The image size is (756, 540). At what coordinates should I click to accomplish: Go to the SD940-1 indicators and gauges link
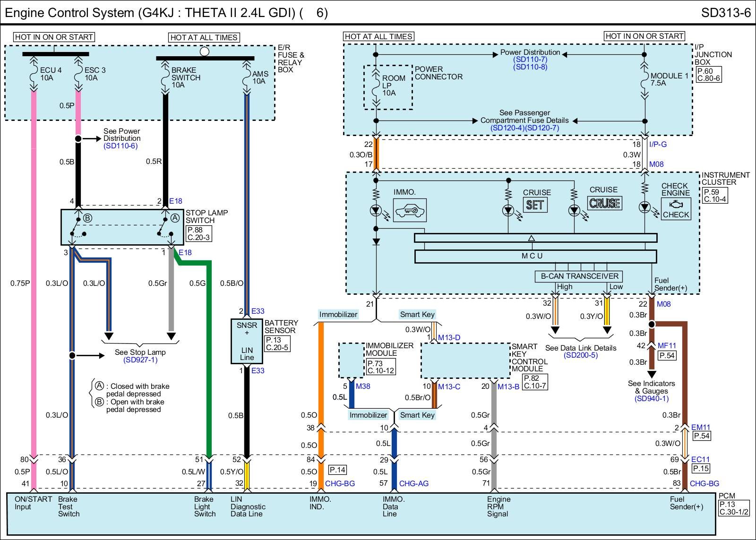(x=651, y=399)
